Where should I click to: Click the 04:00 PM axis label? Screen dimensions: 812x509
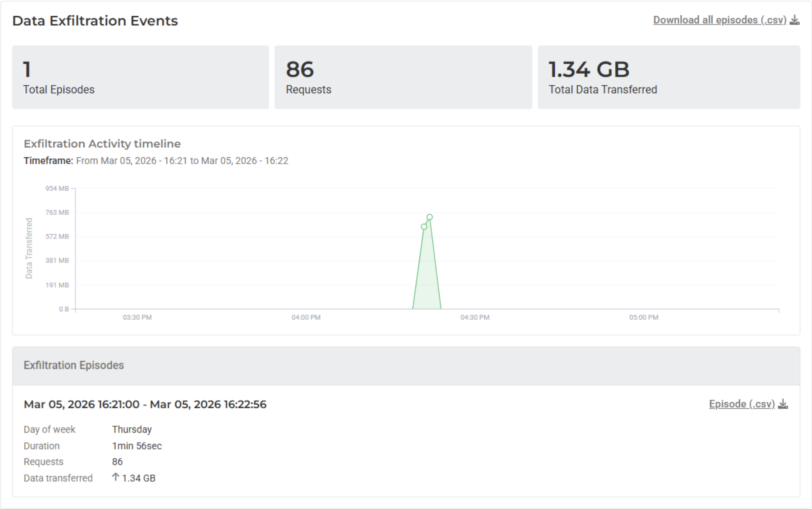click(306, 317)
